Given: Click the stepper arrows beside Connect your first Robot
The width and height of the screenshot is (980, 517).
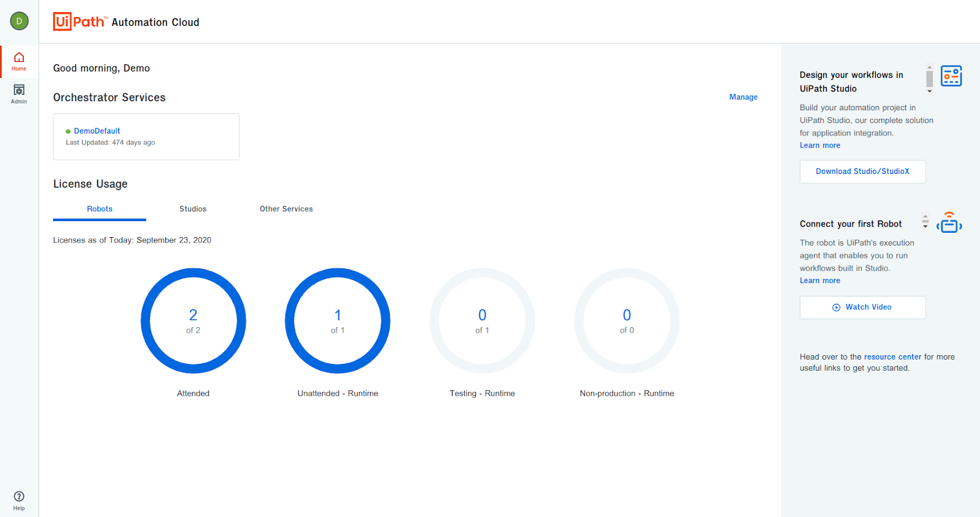Looking at the screenshot, I should 925,221.
